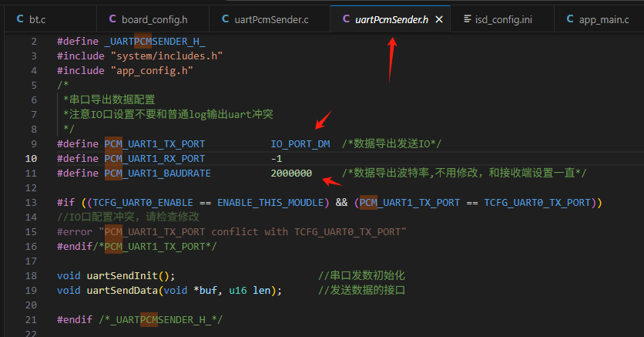The image size is (644, 337).
Task: Click the _UARTPCMSENDER_H_ define on line 2
Action: pos(155,42)
